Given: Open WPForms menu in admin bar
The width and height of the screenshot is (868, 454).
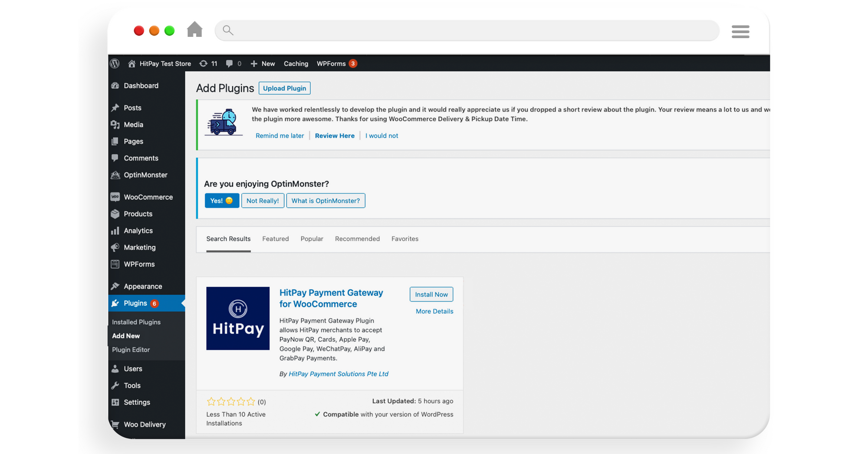Looking at the screenshot, I should pos(337,63).
